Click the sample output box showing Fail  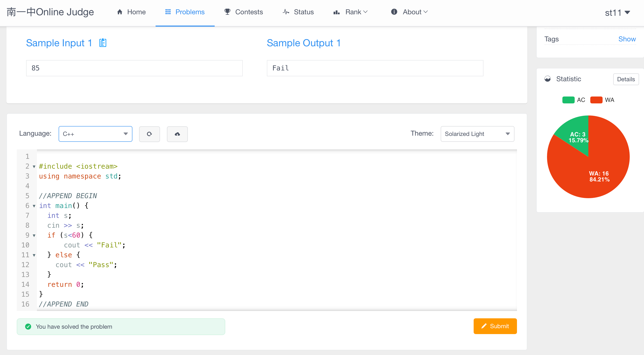tap(375, 68)
